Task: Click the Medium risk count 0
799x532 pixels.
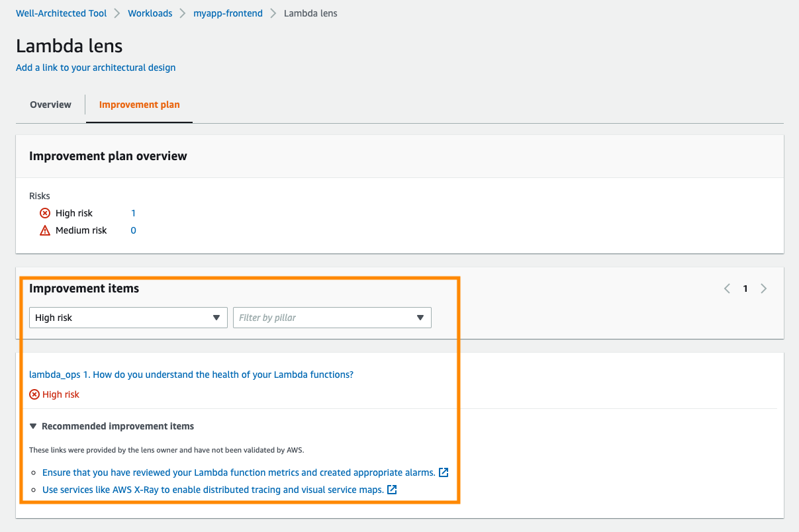Action: tap(133, 230)
